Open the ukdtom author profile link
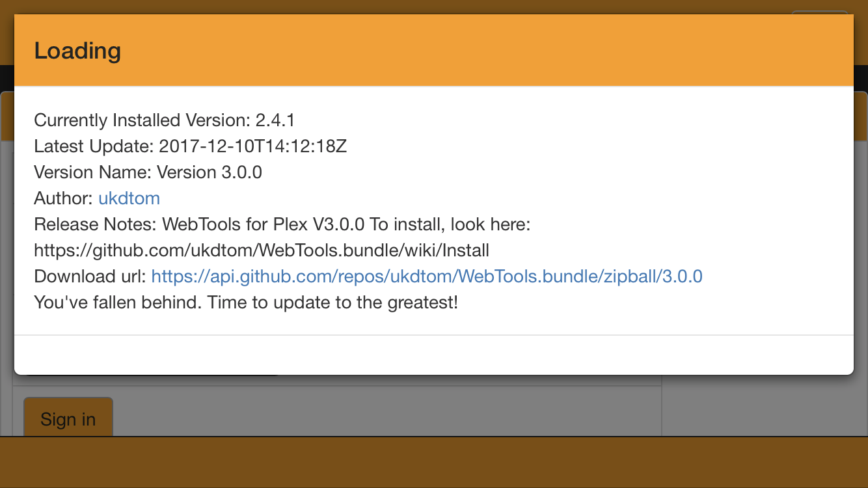 point(129,198)
